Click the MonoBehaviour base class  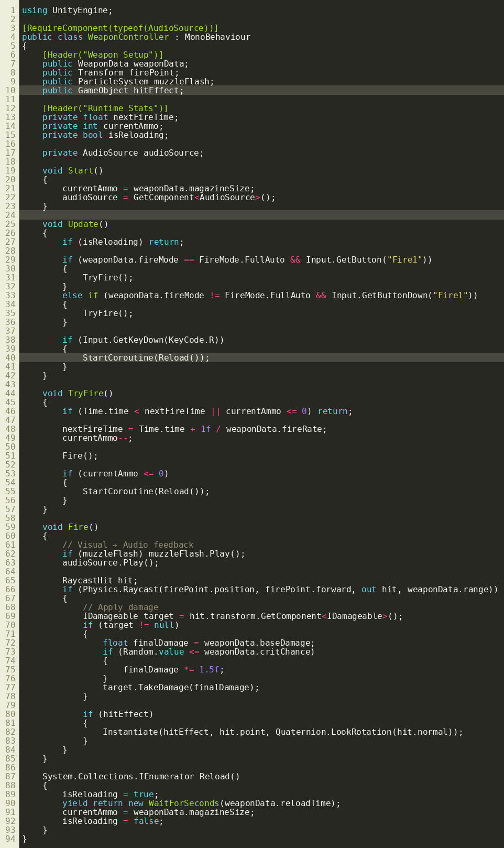point(217,37)
